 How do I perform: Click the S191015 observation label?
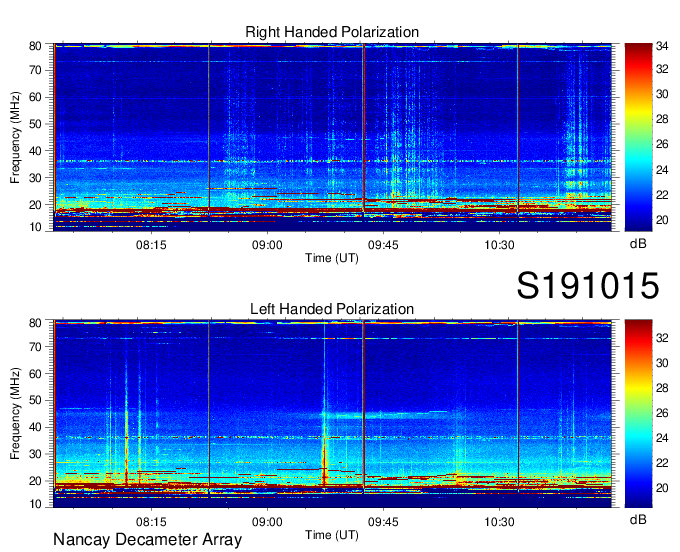tap(588, 285)
